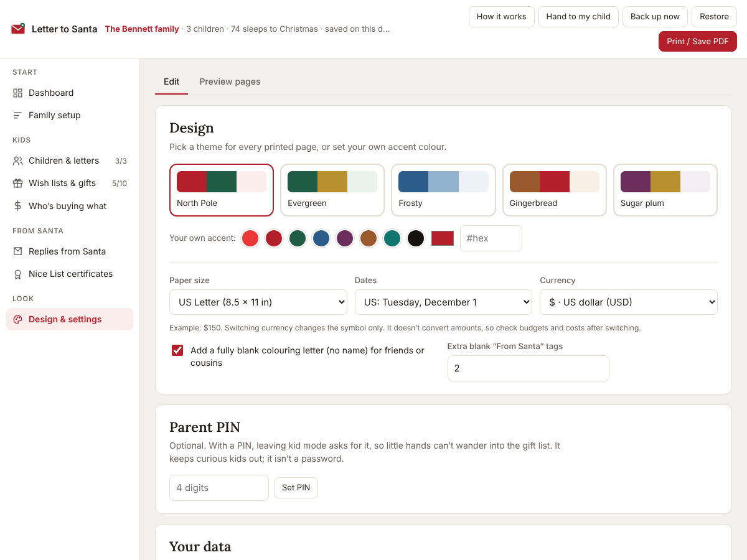Open Who's buying what page
747x560 pixels.
click(x=70, y=206)
